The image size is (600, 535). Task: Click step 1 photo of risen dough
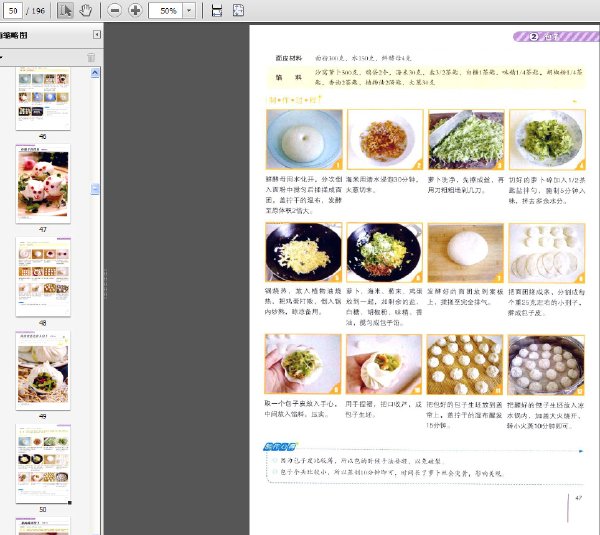[x=304, y=139]
